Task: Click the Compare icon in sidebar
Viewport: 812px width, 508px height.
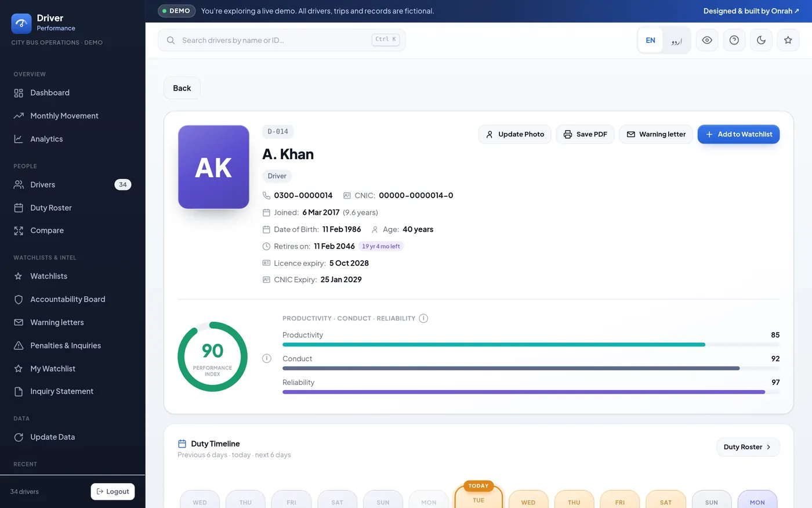Action: 19,230
